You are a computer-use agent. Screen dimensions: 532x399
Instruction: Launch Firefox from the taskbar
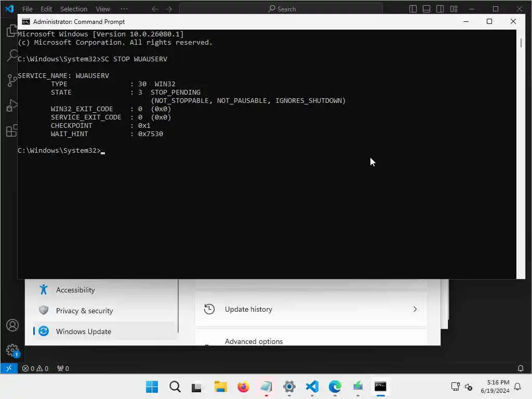coord(243,387)
